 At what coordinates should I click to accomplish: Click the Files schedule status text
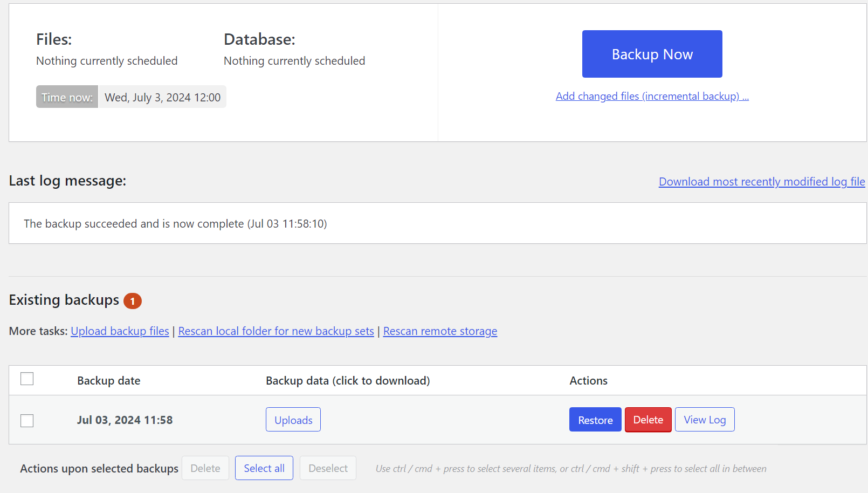106,60
